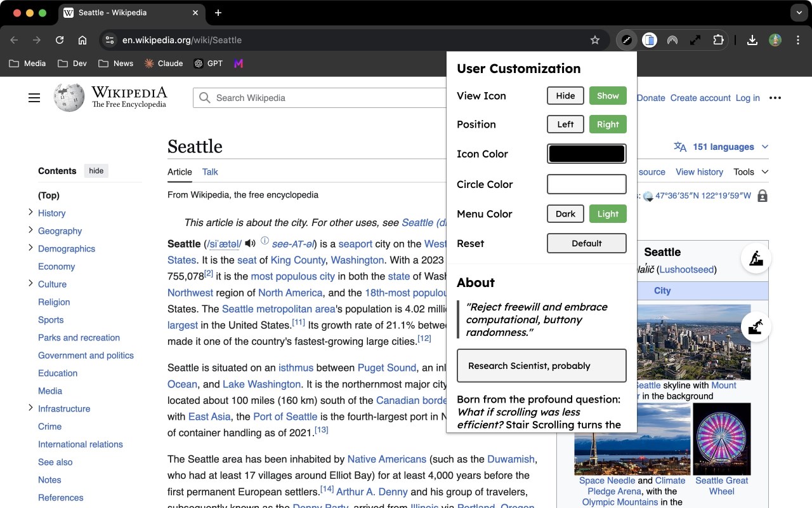Jump to (Top) in Contents

(x=49, y=195)
